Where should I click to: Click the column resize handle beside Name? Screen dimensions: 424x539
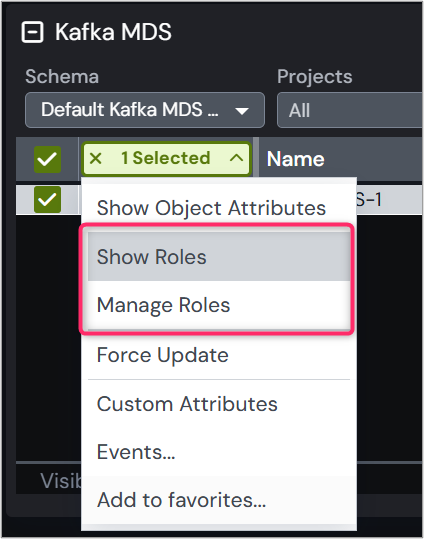pyautogui.click(x=256, y=159)
